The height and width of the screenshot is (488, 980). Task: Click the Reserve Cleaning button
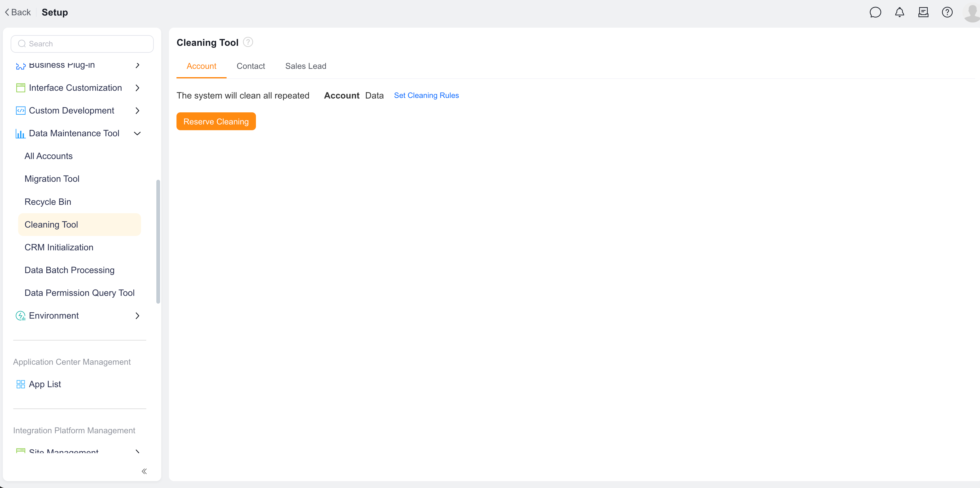216,122
